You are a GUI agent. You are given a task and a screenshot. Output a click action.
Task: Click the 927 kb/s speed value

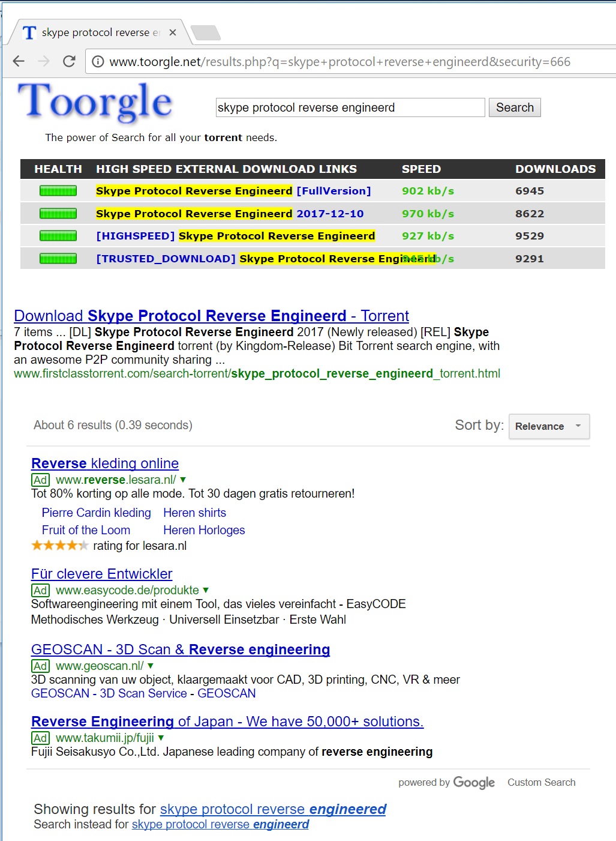[x=428, y=236]
